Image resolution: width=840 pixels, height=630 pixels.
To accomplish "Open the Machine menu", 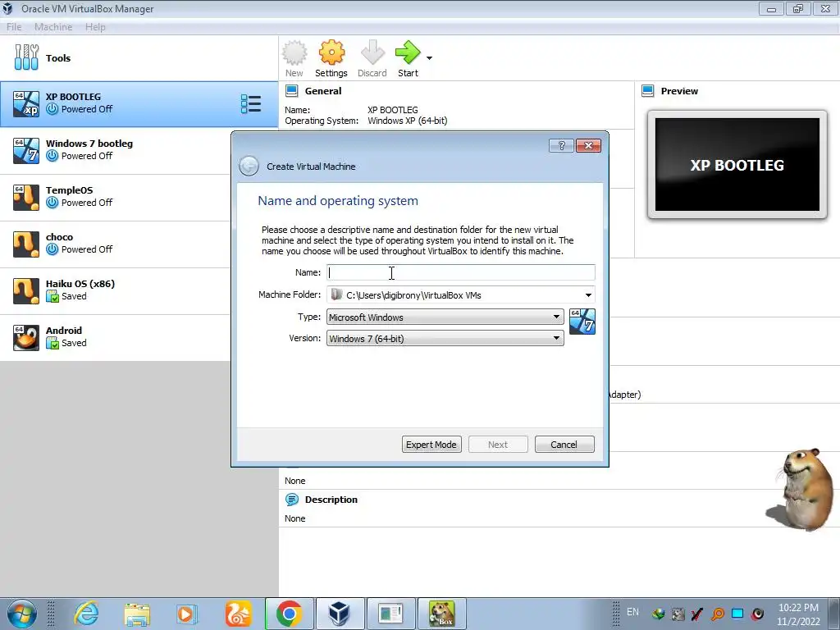I will pyautogui.click(x=53, y=27).
